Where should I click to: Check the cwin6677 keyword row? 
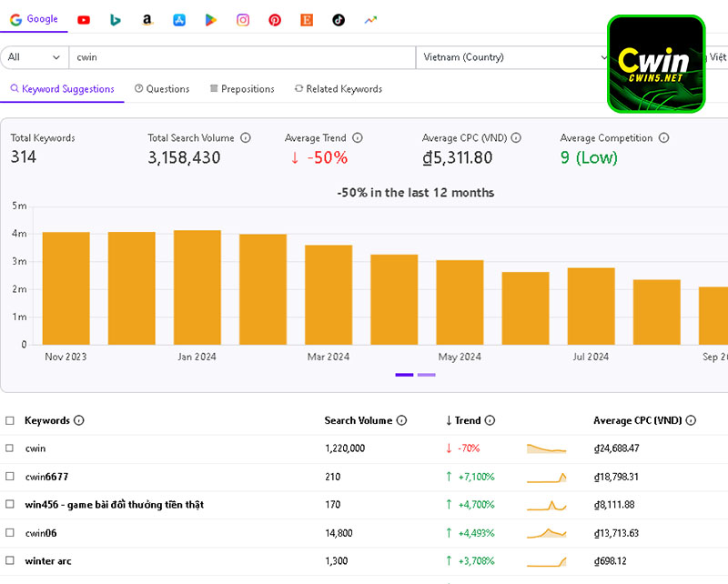click(10, 477)
